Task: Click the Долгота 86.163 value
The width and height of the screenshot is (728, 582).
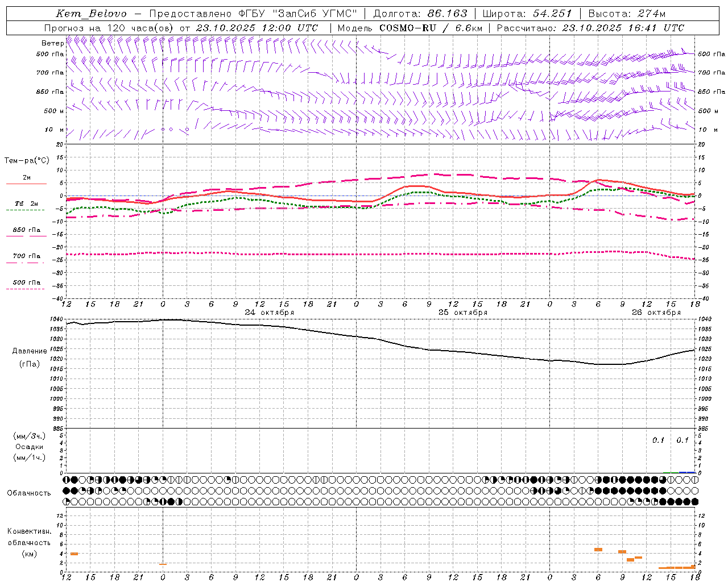Action: point(447,14)
